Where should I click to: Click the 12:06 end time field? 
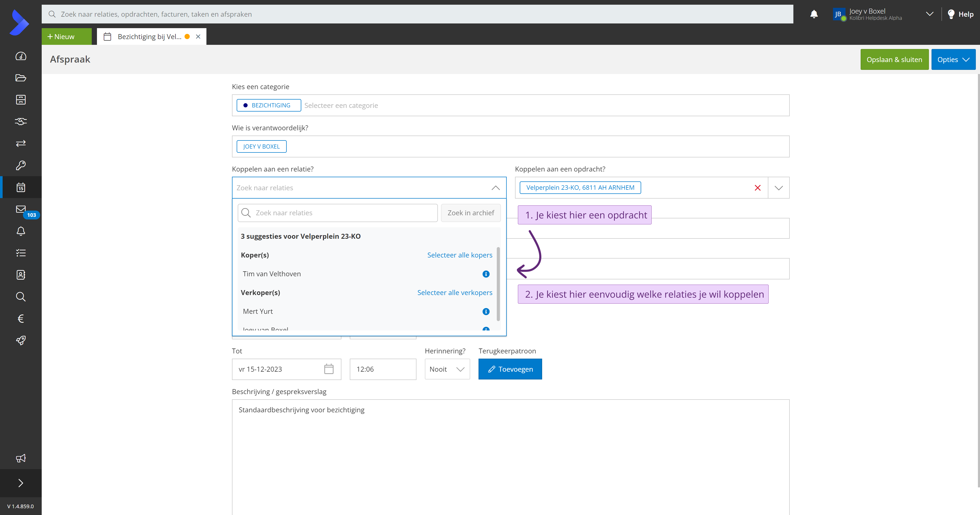(x=383, y=369)
